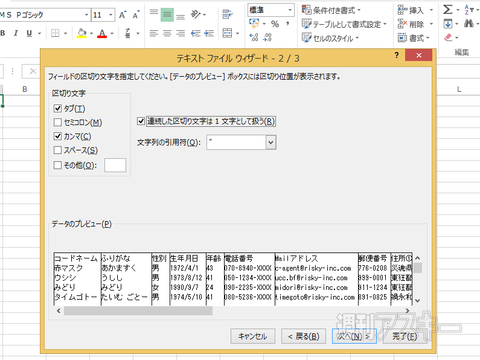The height and width of the screenshot is (360, 480).
Task: Apply percent style format
Action: (275, 24)
